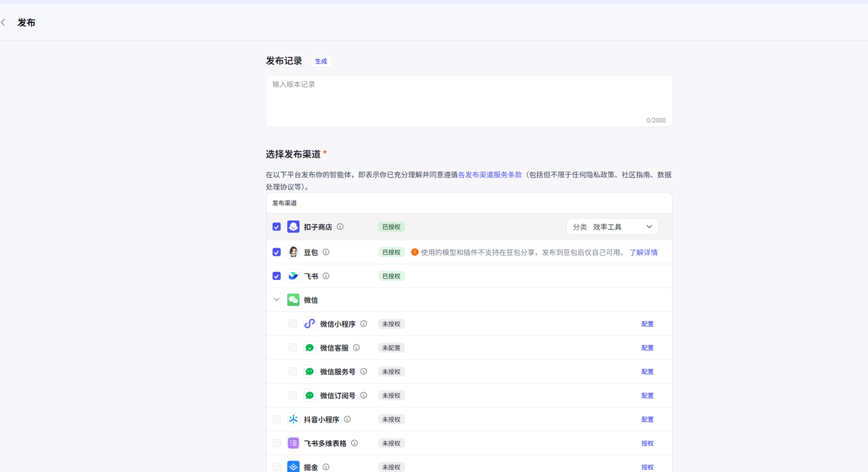Viewport: 868px width, 472px height.
Task: Open info tooltip next to 豆包
Action: pos(326,252)
